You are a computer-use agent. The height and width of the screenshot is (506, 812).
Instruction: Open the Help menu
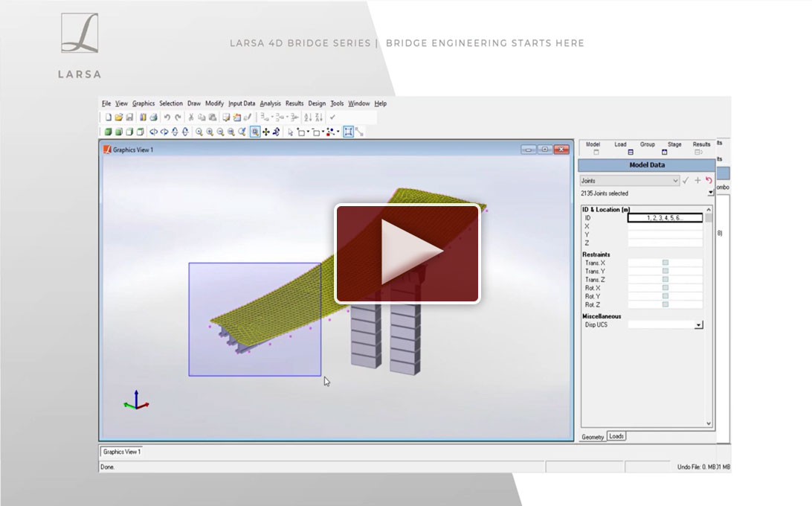[381, 103]
